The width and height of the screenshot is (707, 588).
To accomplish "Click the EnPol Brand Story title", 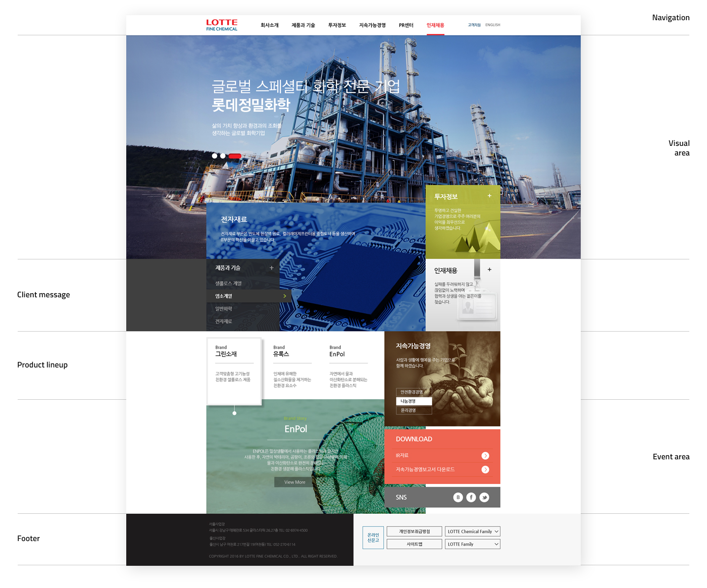I will pos(296,429).
